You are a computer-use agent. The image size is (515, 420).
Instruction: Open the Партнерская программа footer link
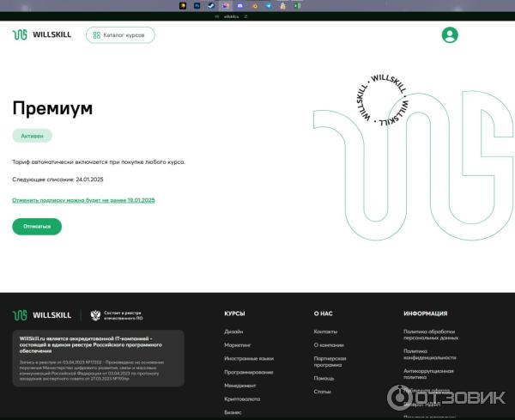pyautogui.click(x=330, y=362)
